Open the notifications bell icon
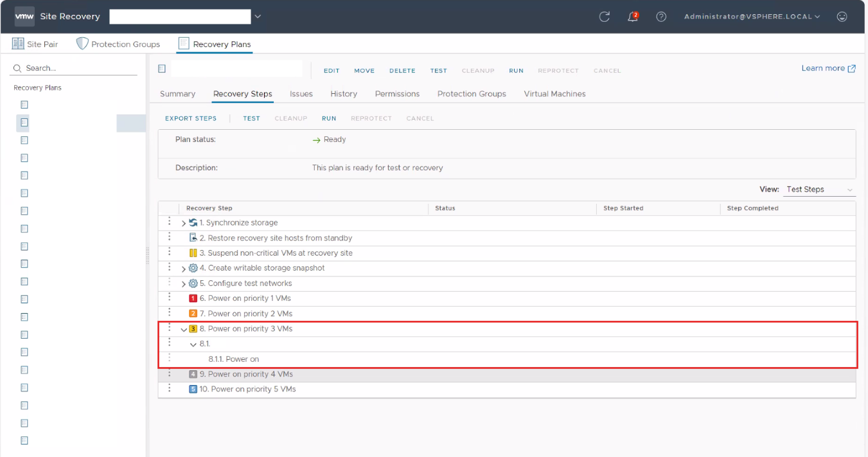The image size is (868, 457). pyautogui.click(x=633, y=17)
